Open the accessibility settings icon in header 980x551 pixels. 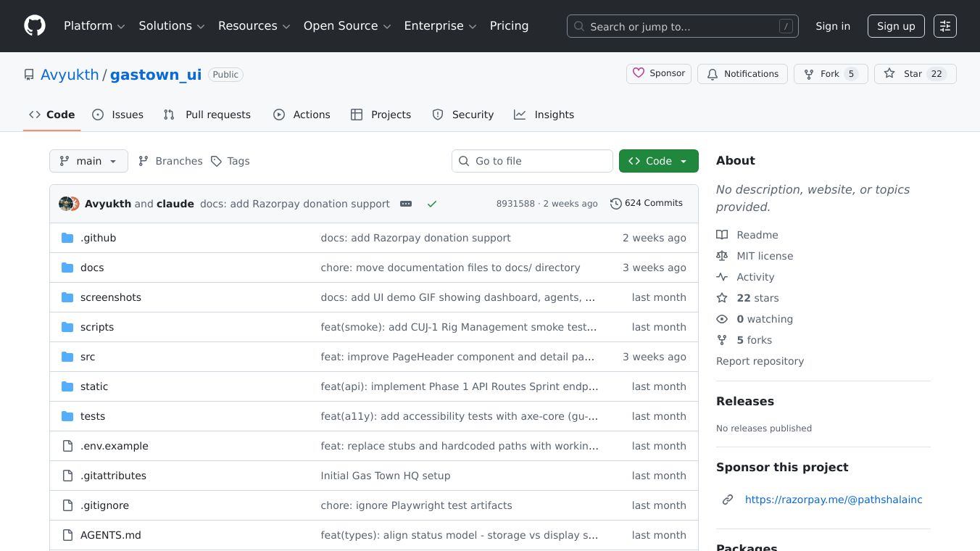(x=944, y=26)
